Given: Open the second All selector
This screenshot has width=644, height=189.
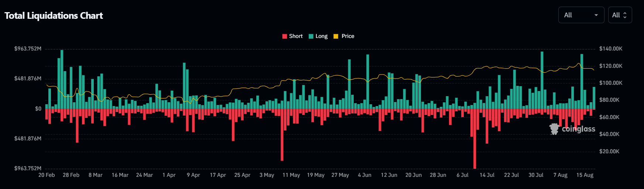Looking at the screenshot, I should tap(620, 15).
